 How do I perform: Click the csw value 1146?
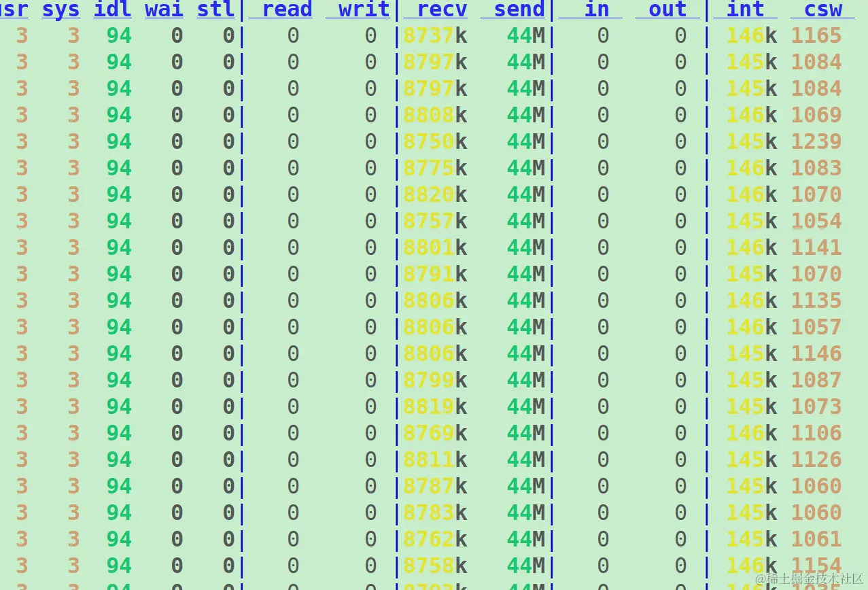(816, 353)
